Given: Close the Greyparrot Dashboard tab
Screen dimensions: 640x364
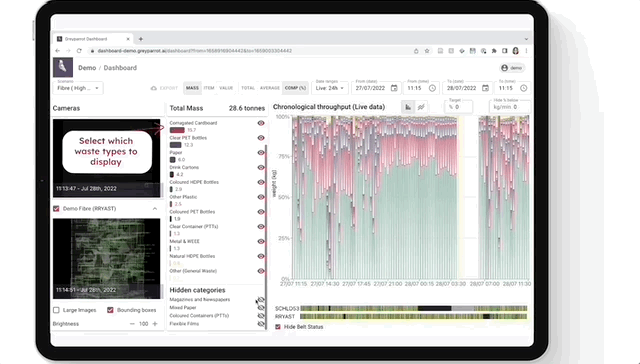Looking at the screenshot, I should click(x=128, y=39).
